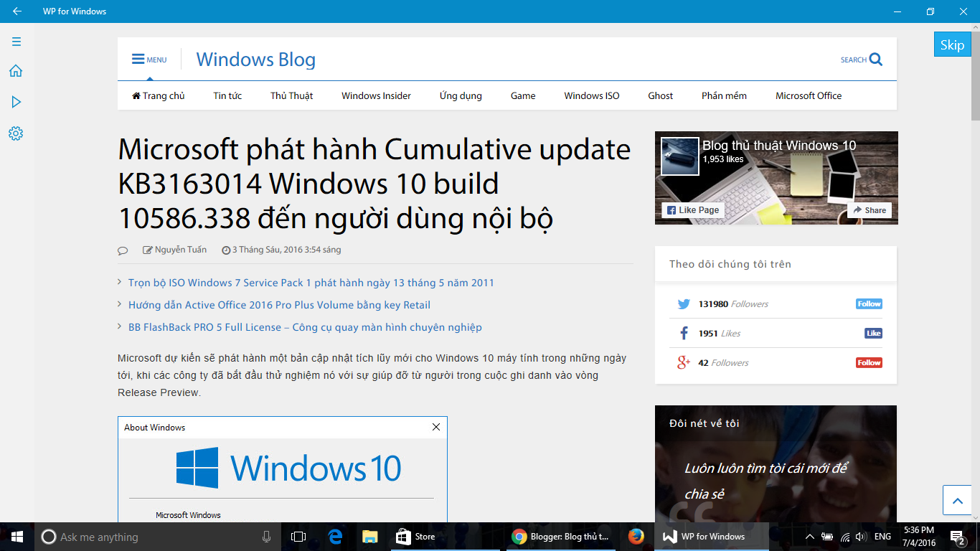The image size is (980, 551).
Task: Open settings gear in sidebar
Action: (16, 133)
